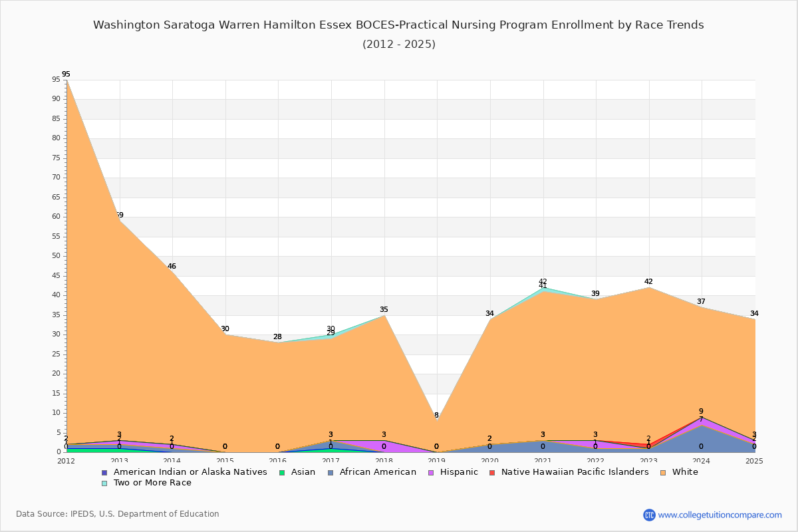798x532 pixels.
Task: Click the 8 data label at 2019
Action: click(436, 416)
